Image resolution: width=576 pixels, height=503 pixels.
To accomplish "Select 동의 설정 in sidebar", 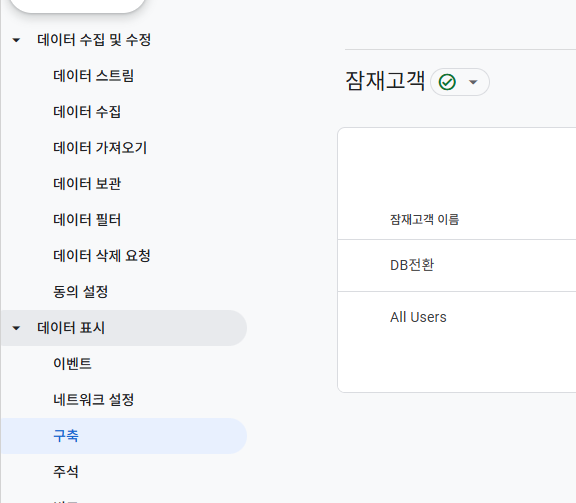I will tap(80, 292).
